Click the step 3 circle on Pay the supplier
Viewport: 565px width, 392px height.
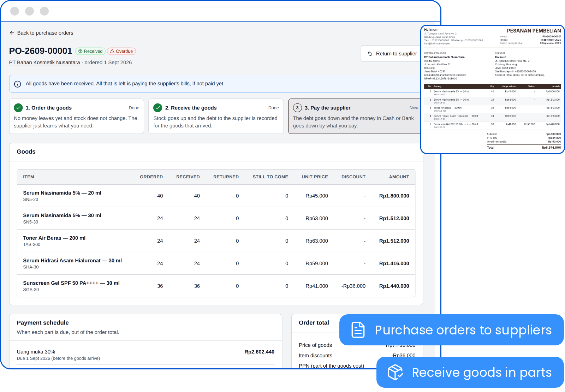point(297,108)
